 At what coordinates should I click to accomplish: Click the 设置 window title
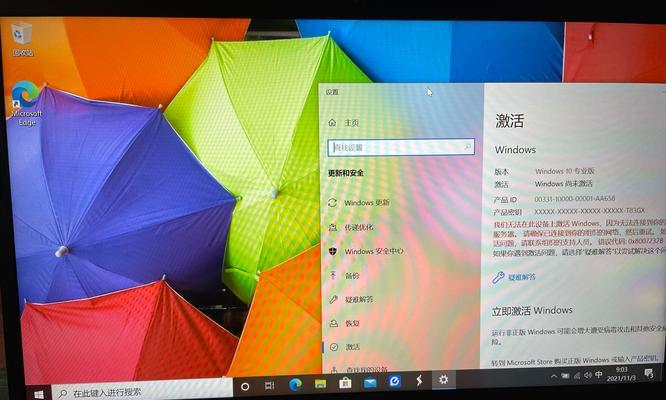tap(332, 92)
